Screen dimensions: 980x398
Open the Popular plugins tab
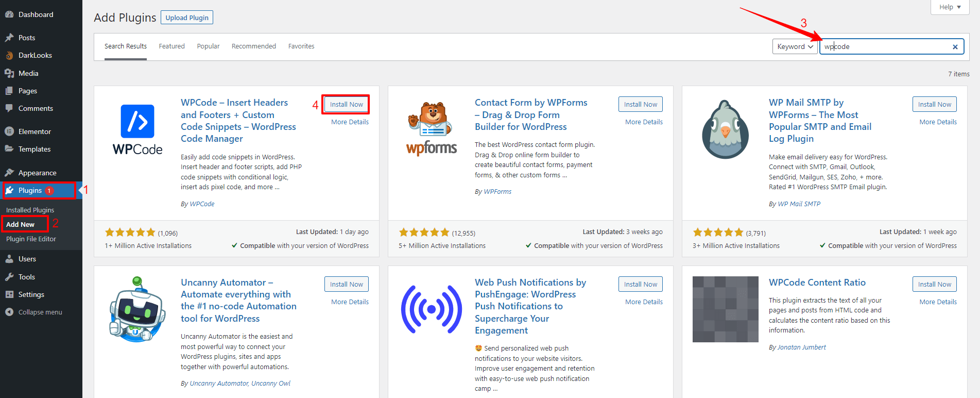[x=208, y=46]
